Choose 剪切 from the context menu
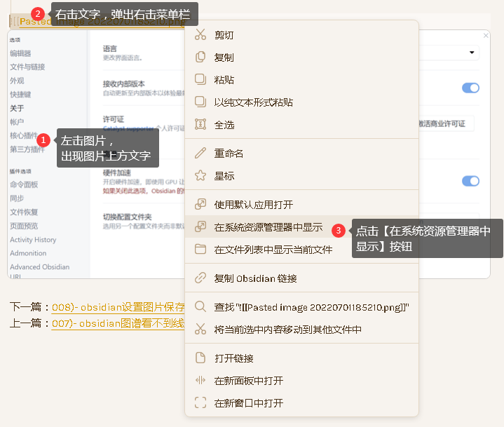504x427 pixels. click(x=301, y=35)
